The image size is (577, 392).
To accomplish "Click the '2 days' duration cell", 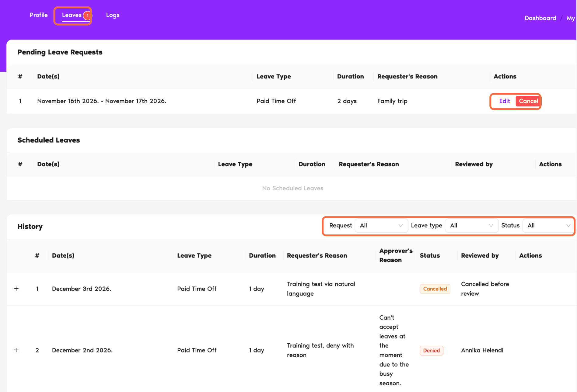I will point(347,101).
